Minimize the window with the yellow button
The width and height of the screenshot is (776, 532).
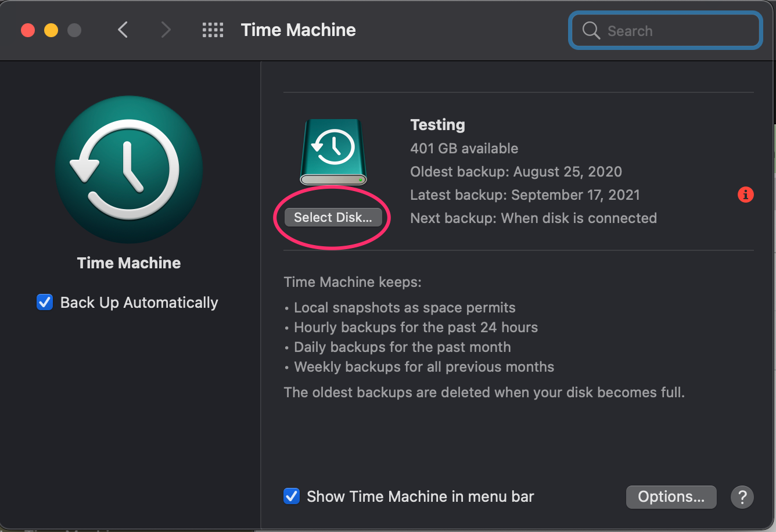point(51,30)
